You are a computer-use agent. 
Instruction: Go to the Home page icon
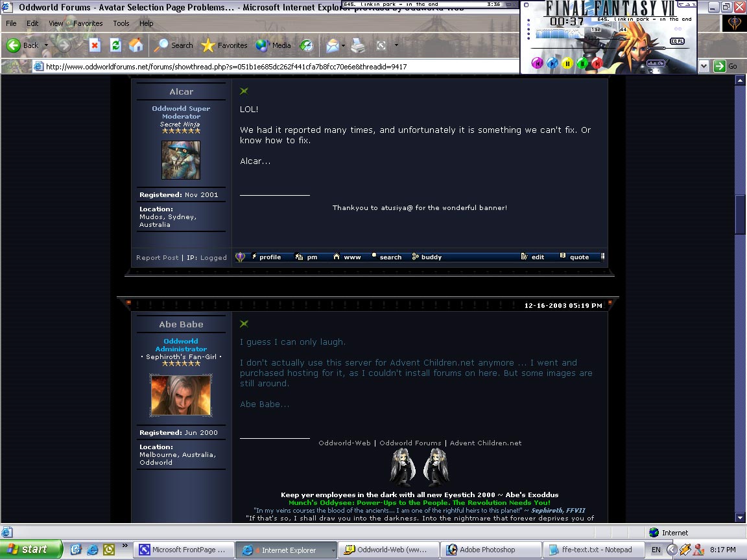pos(136,45)
